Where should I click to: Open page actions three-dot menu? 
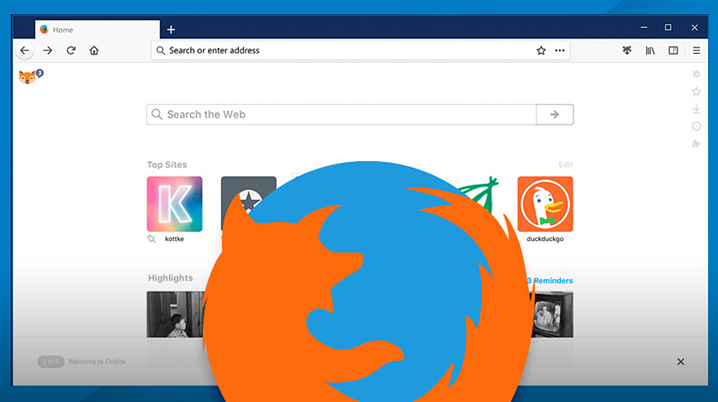pos(560,50)
